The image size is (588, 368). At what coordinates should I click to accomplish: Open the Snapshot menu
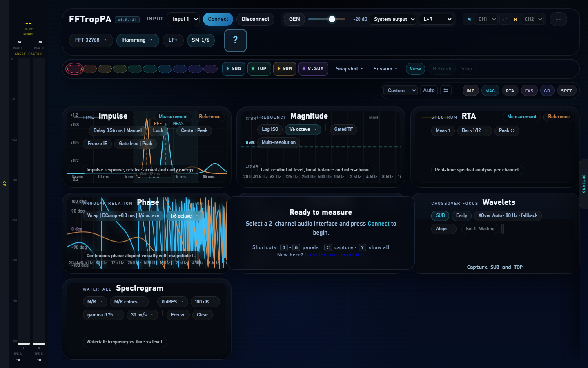pyautogui.click(x=349, y=69)
